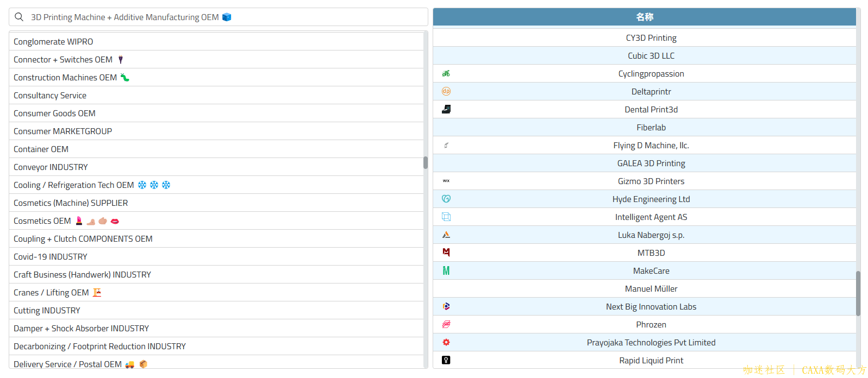This screenshot has width=868, height=378.
Task: Click the Next Big Innovation Labs logo
Action: (x=446, y=306)
